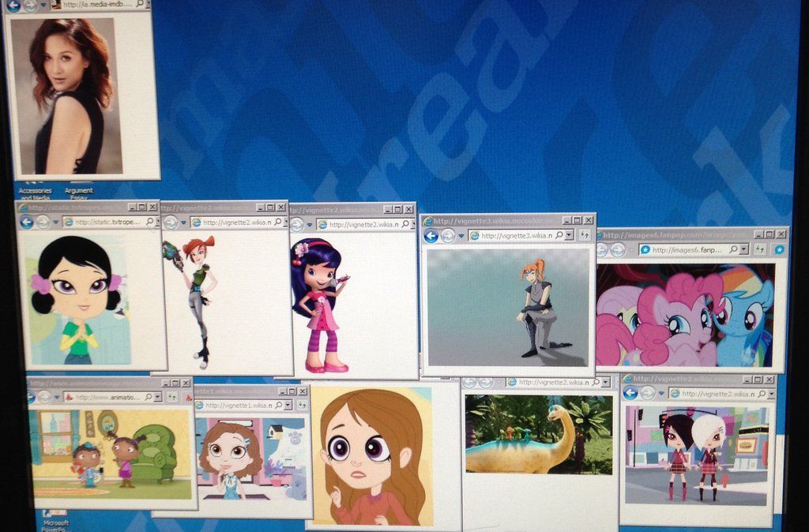
Task: Click the Forward arrow in the la.media-imdb window
Action: pos(31,6)
